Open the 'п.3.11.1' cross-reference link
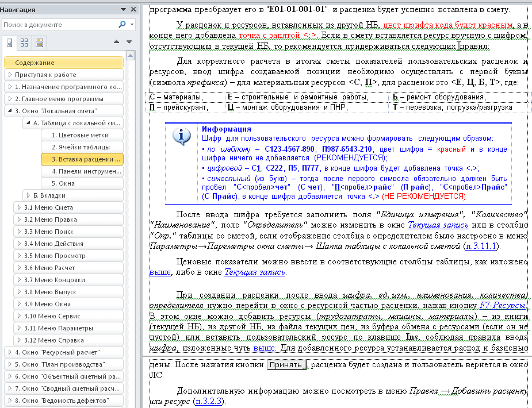This screenshot has width=532, height=408. 481,246
